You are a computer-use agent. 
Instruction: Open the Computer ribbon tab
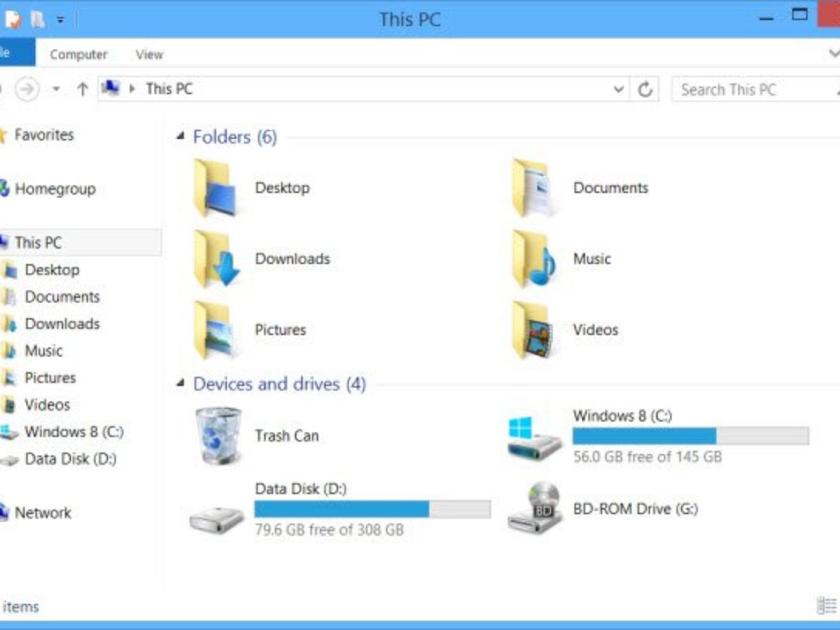(78, 54)
